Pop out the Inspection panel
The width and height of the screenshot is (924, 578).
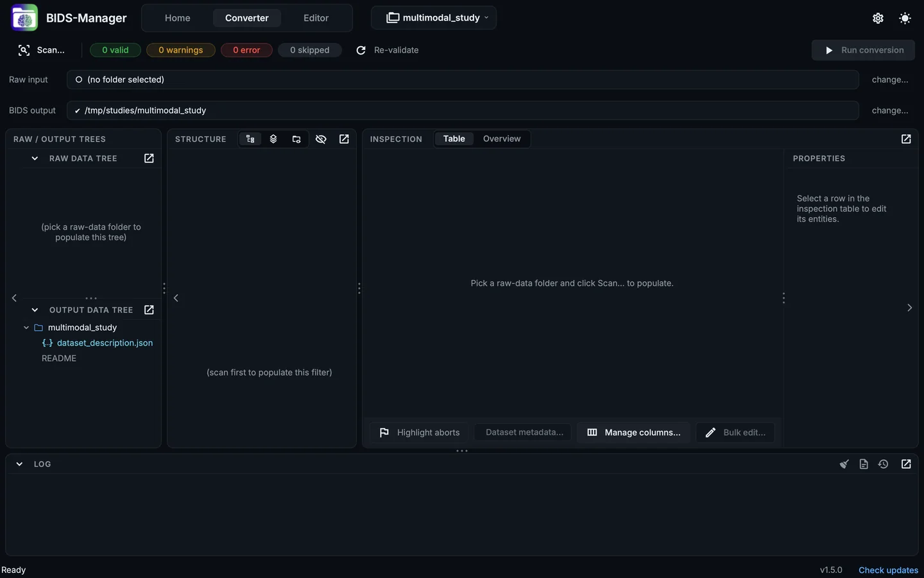pos(906,139)
